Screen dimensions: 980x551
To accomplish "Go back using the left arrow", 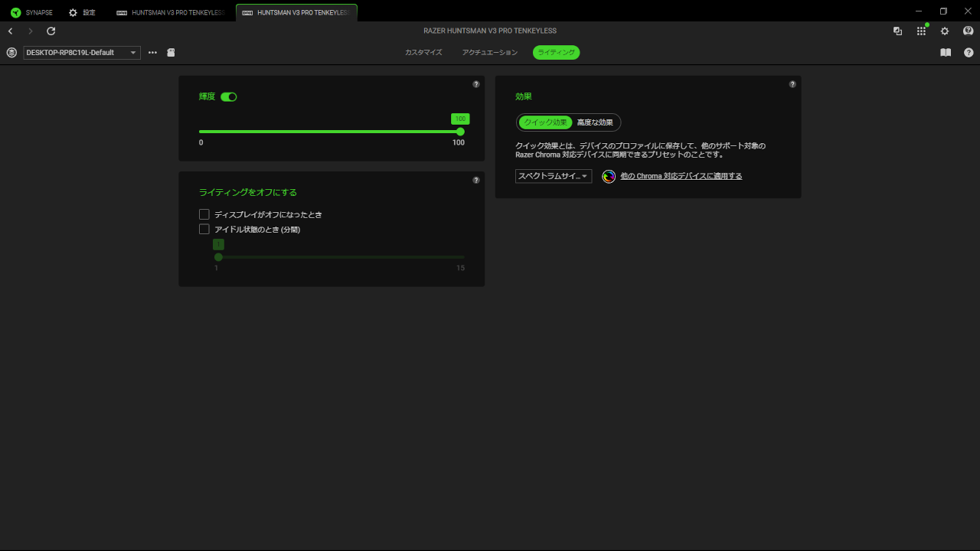I will pyautogui.click(x=10, y=31).
